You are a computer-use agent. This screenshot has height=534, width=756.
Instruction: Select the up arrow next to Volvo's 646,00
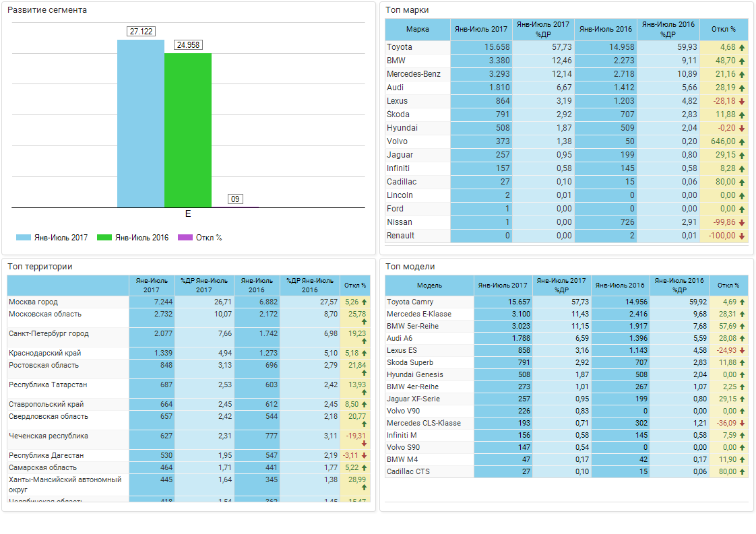point(742,142)
